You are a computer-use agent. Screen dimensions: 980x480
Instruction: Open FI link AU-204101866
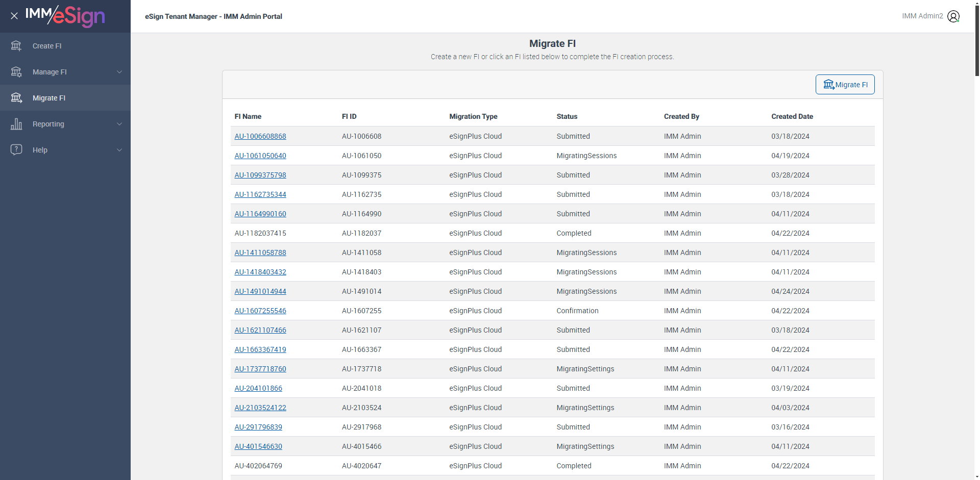coord(258,388)
